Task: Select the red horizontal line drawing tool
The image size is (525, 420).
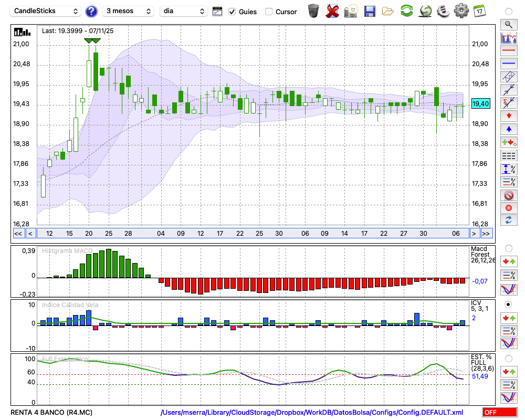Action: click(x=508, y=51)
